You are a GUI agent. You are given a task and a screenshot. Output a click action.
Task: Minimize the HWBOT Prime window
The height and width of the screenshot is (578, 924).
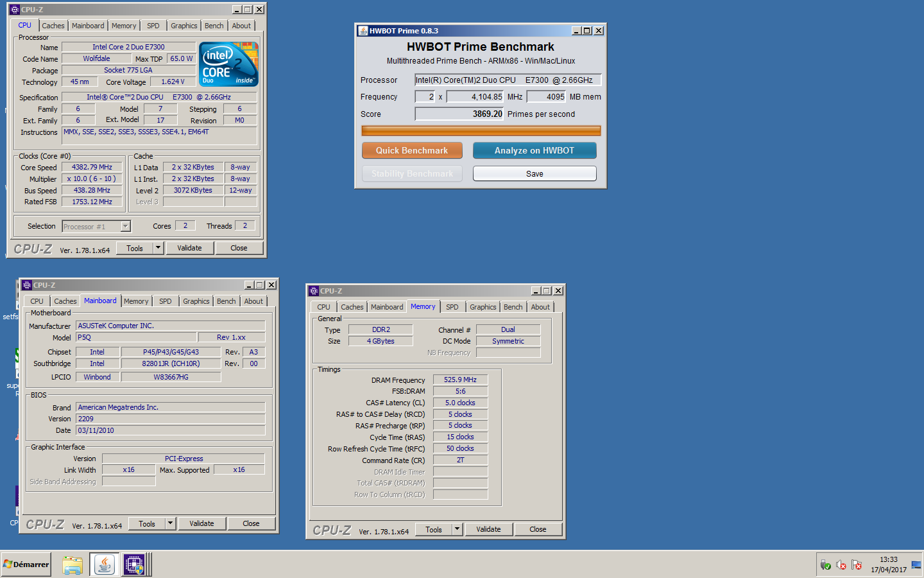[x=576, y=31]
